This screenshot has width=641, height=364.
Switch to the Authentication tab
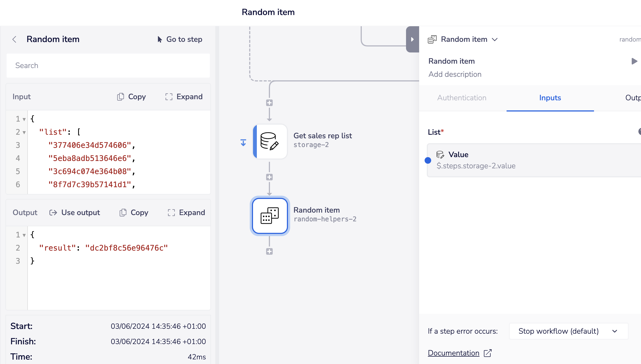click(x=462, y=98)
